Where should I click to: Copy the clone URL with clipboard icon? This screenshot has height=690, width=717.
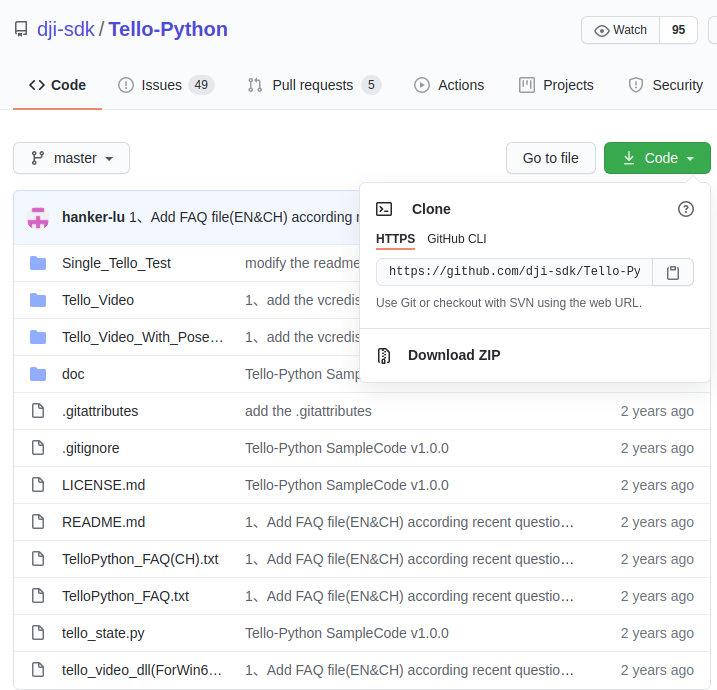[x=673, y=273]
